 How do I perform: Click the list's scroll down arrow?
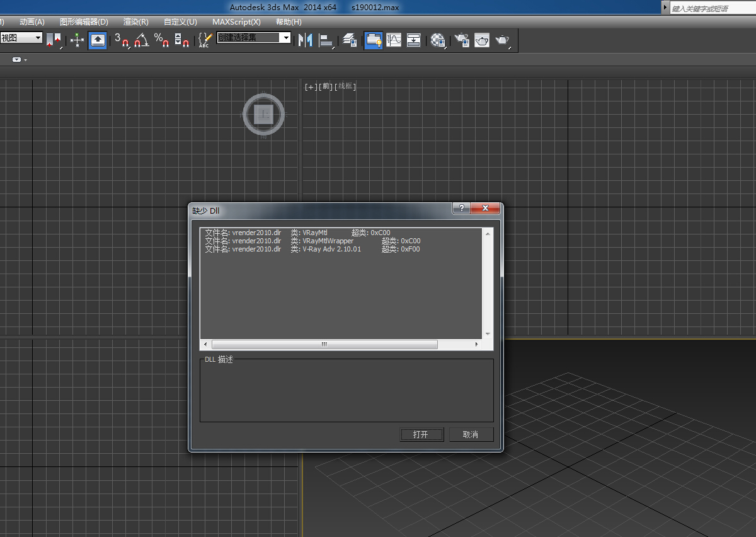click(x=488, y=334)
